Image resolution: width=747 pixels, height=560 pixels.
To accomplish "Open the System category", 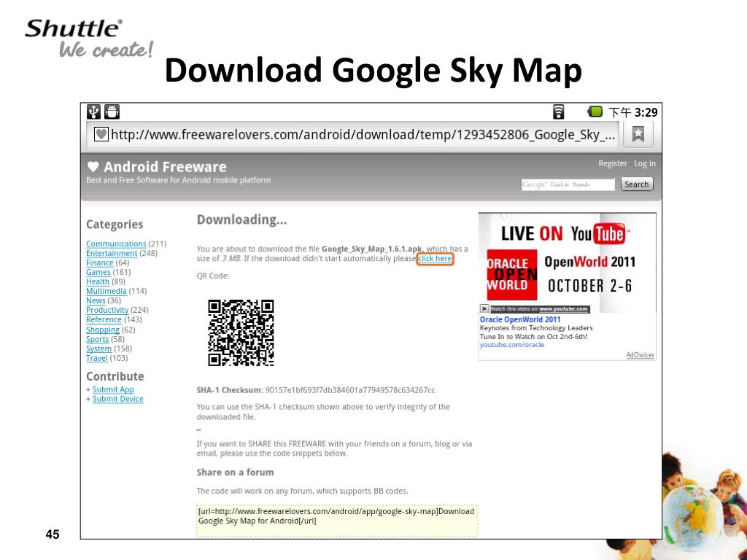I will click(98, 349).
